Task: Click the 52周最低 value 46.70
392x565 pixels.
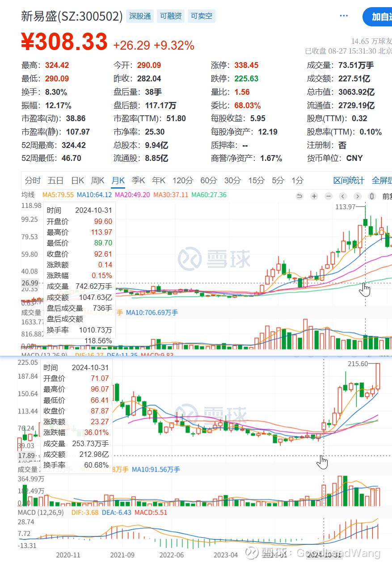Action: pyautogui.click(x=71, y=158)
